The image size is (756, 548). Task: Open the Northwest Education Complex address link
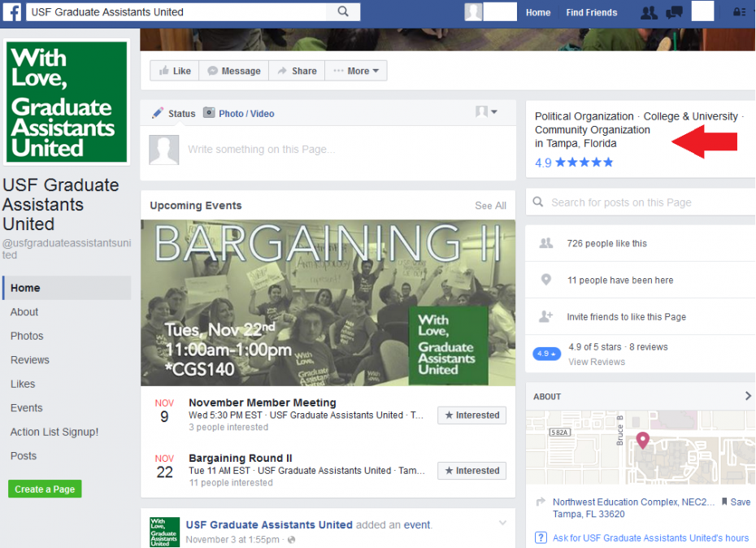(633, 502)
